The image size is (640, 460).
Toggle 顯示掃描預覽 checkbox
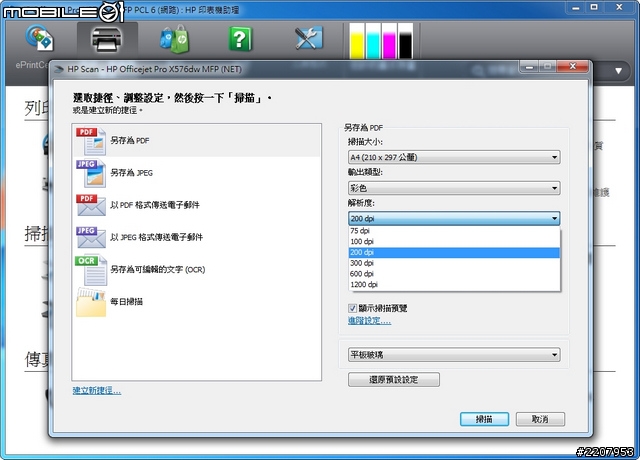pos(352,308)
